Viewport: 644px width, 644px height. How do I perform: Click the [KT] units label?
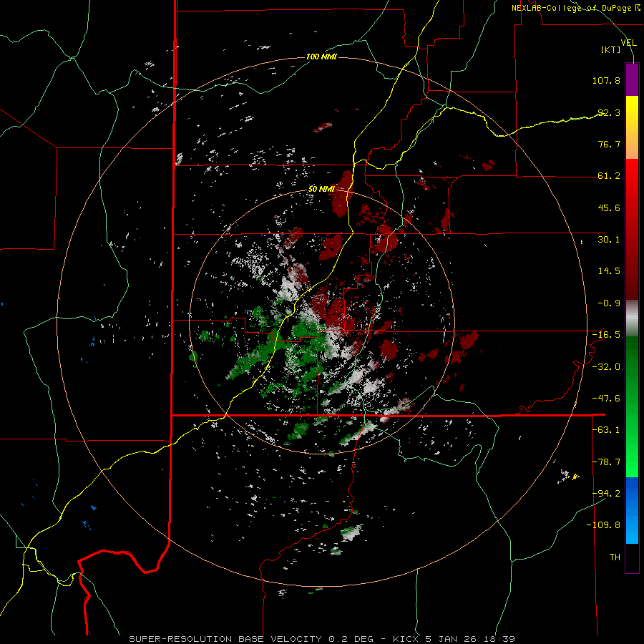pyautogui.click(x=610, y=49)
